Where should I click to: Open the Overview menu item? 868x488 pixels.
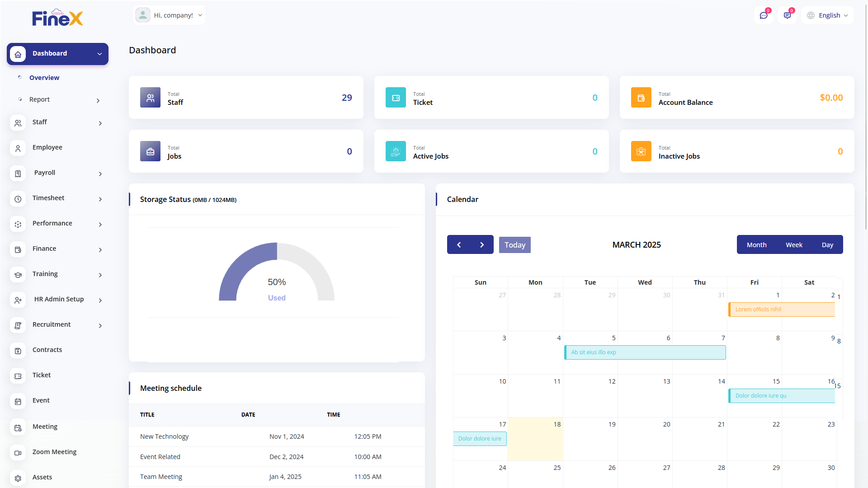point(44,78)
